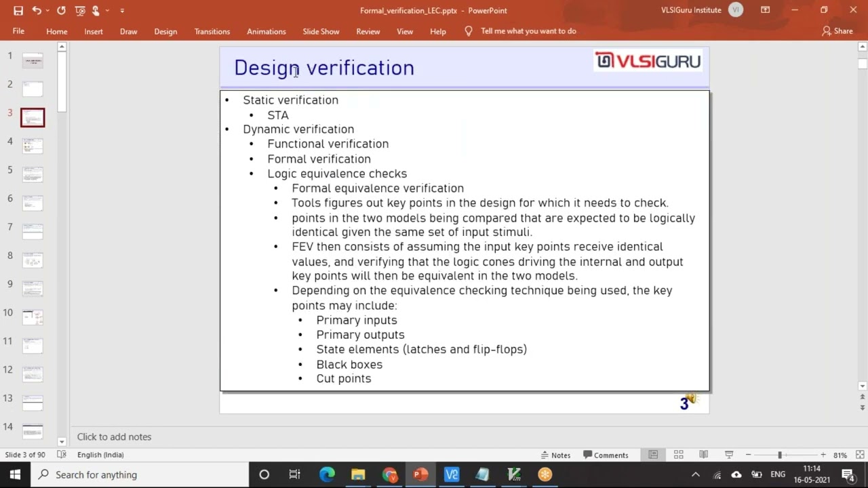
Task: Click 'Tell me what you want to do' box
Action: (x=528, y=31)
